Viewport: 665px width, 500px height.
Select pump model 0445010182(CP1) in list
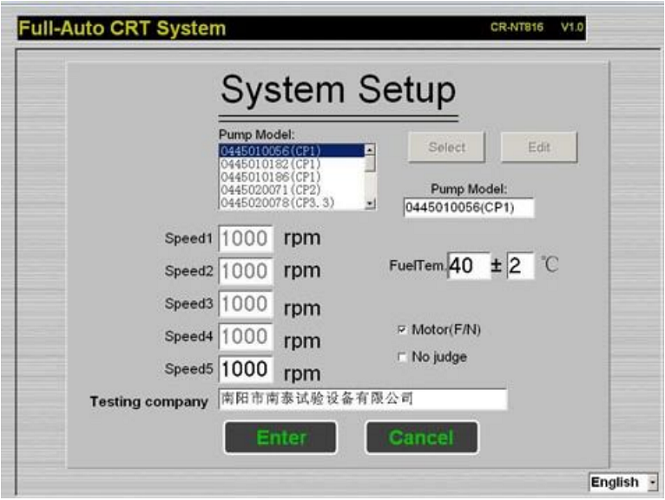click(x=290, y=164)
